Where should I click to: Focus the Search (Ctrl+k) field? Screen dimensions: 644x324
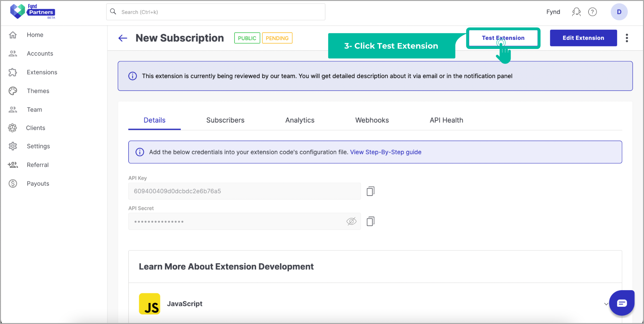click(216, 12)
